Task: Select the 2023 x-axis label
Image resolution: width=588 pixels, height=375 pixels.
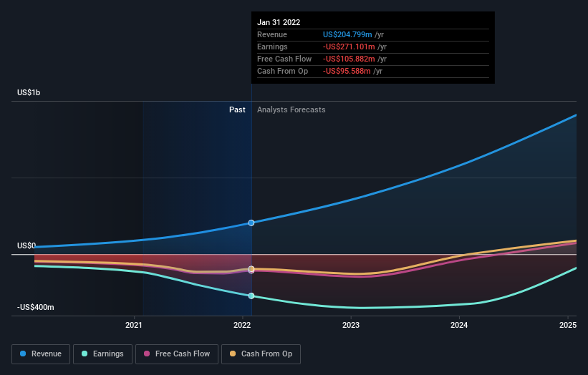Action: (351, 325)
